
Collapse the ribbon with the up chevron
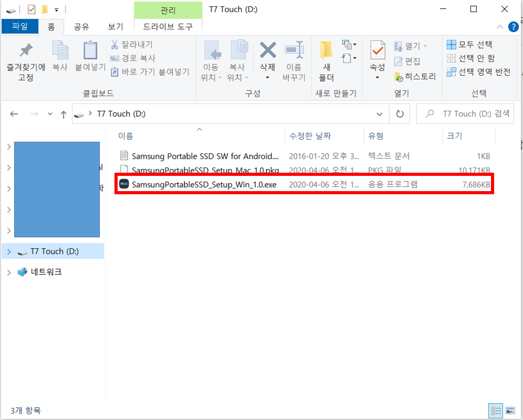(500, 27)
